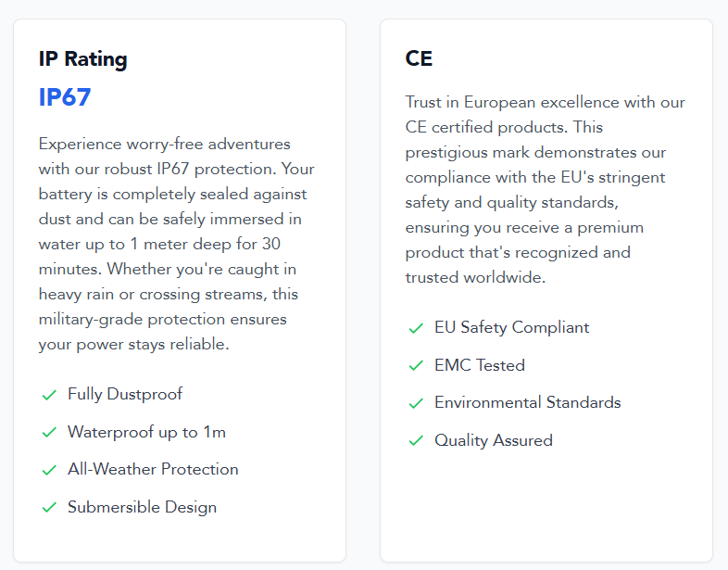
Task: Click the checkmark by Environmental Standards
Action: (416, 403)
